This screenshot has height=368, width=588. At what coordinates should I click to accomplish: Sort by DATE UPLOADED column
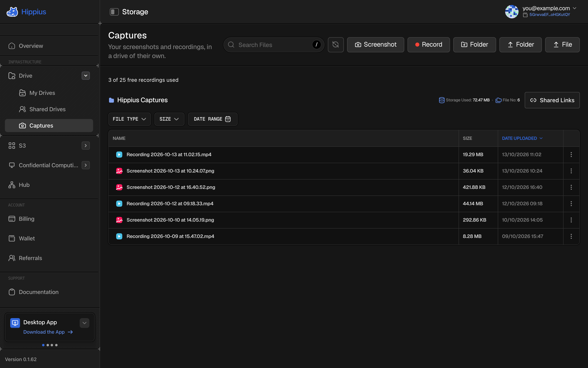(522, 138)
